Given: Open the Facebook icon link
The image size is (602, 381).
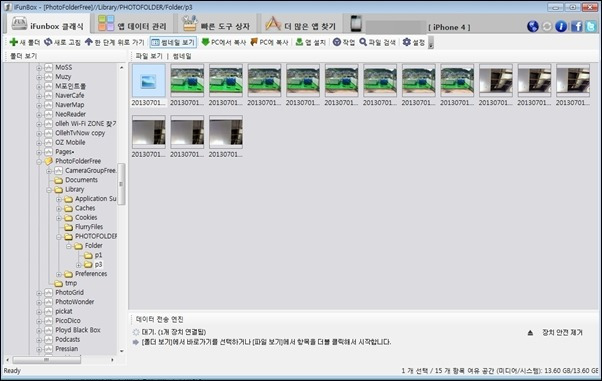Looking at the screenshot, I should click(576, 26).
